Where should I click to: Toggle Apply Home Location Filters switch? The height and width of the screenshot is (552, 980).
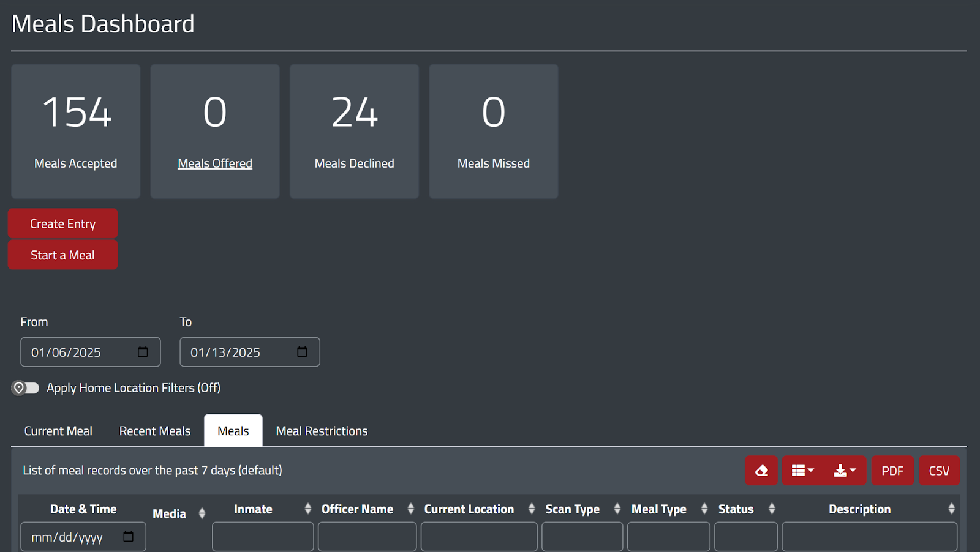[x=26, y=388]
